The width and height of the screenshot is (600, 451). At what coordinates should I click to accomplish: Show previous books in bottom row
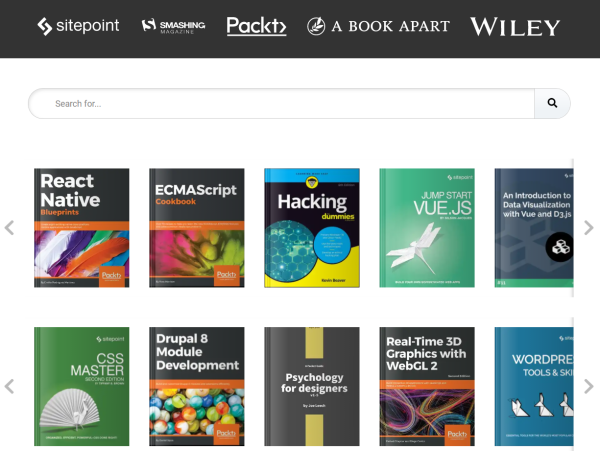(10, 386)
